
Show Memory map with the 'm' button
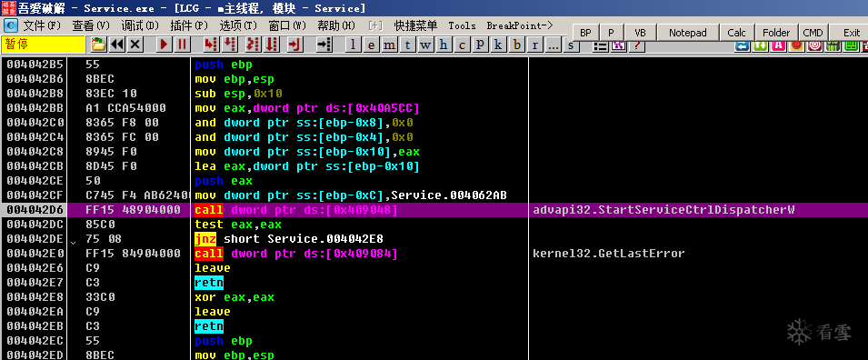pyautogui.click(x=390, y=45)
